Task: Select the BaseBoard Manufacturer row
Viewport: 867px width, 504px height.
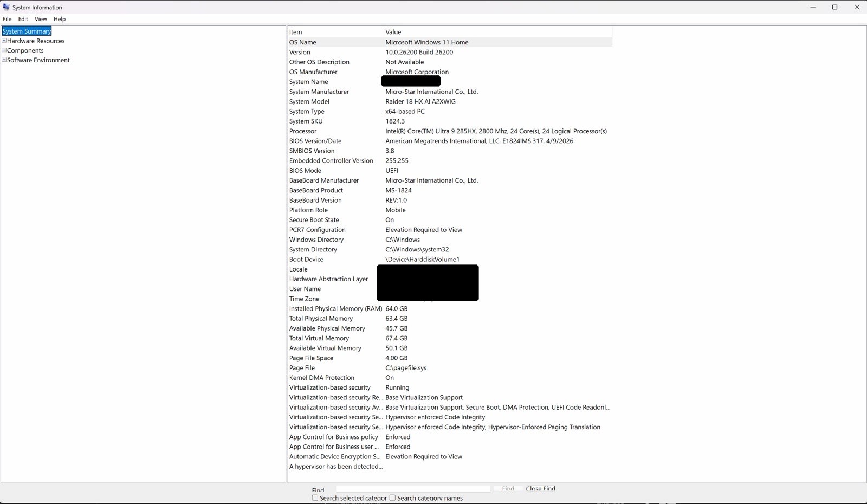Action: pyautogui.click(x=450, y=180)
